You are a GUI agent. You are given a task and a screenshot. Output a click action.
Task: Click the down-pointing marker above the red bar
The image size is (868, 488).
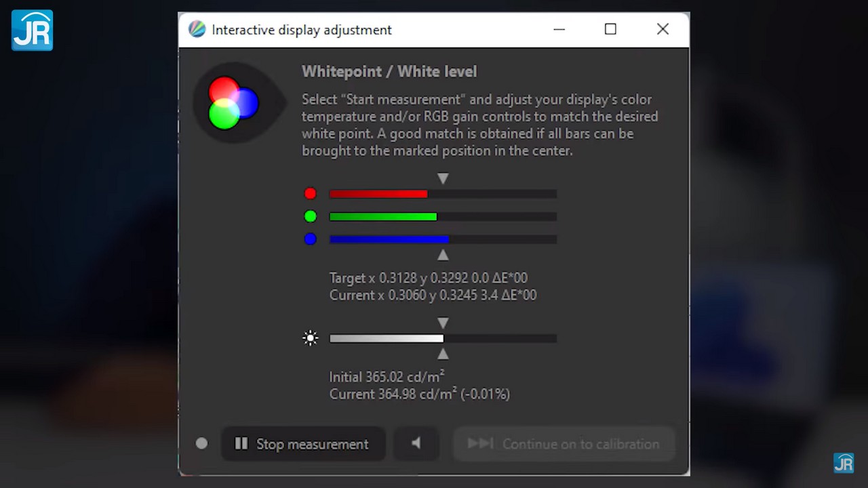(x=443, y=179)
